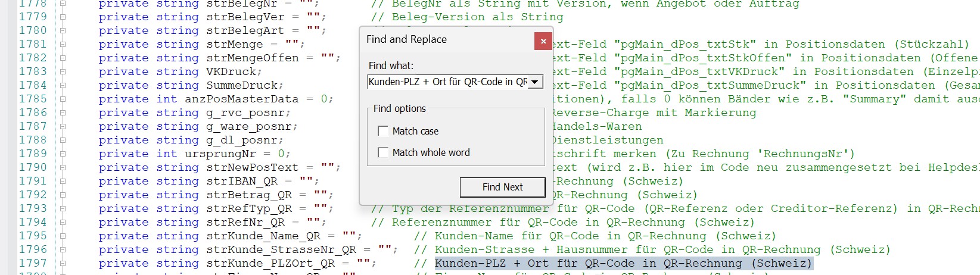Click the highlighted Kunden-PLZ comment text
The width and height of the screenshot is (980, 275).
click(x=623, y=264)
